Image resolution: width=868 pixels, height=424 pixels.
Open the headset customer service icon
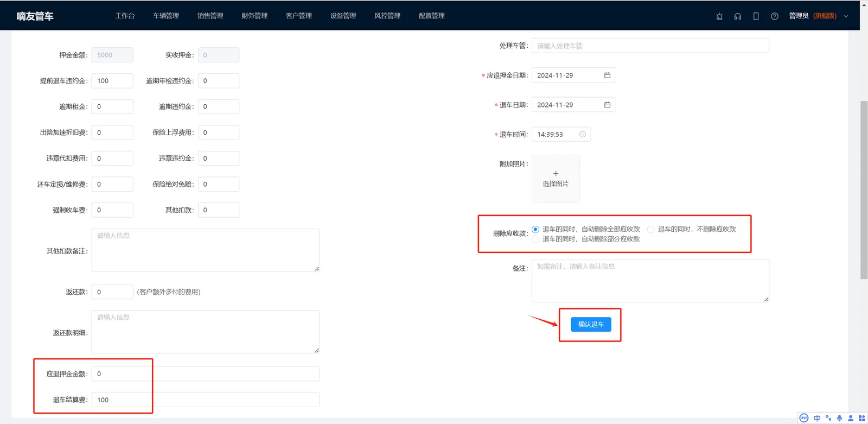tap(738, 16)
